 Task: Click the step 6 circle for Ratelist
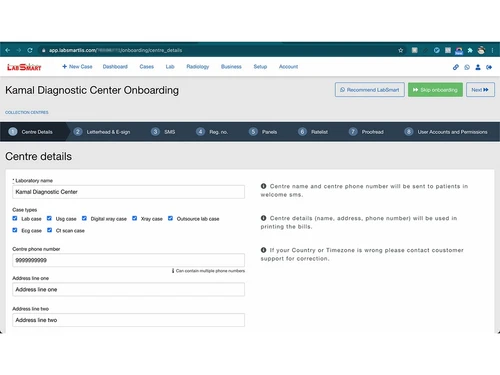click(302, 132)
